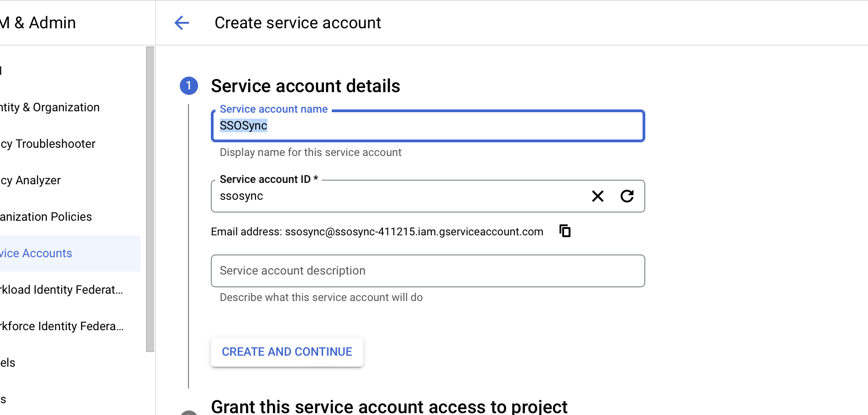
Task: Click the Grant this service account access heading
Action: click(x=389, y=406)
